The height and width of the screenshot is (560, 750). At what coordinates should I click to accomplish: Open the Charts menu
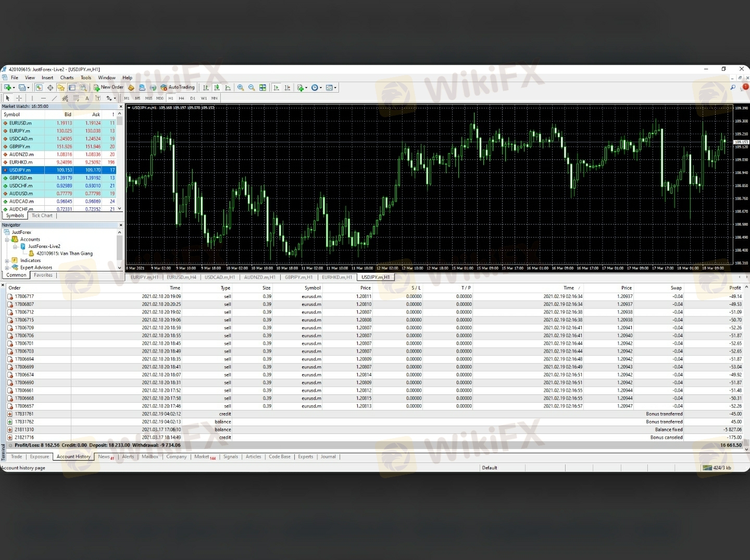click(x=67, y=78)
